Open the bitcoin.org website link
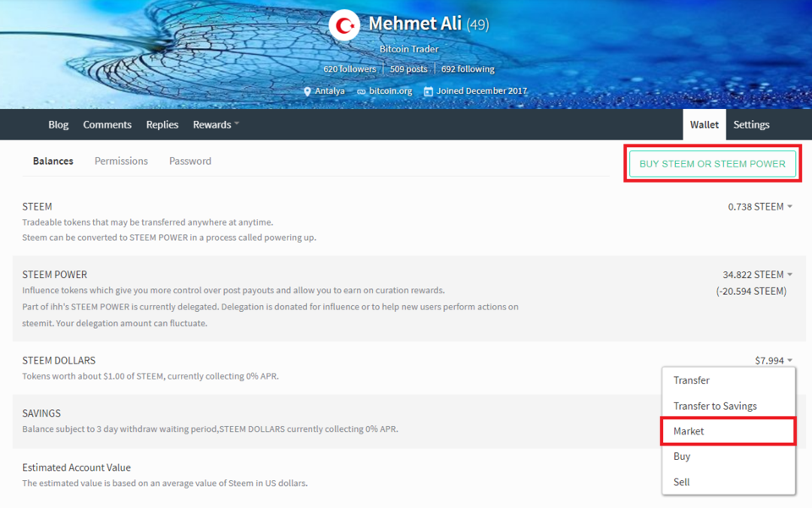The height and width of the screenshot is (508, 812). coord(391,91)
